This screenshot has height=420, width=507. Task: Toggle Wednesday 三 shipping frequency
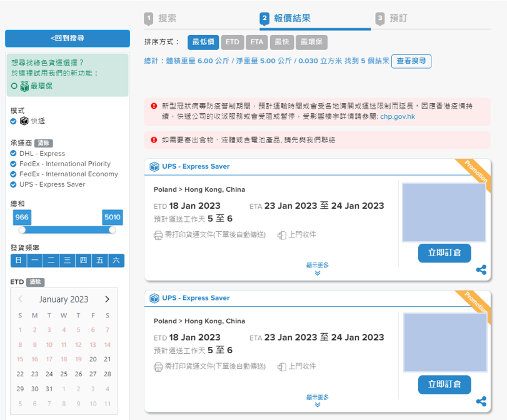tap(68, 260)
